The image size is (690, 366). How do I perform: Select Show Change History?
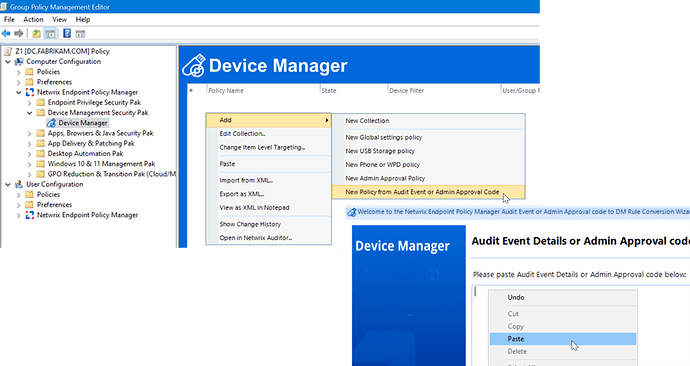tap(268, 224)
